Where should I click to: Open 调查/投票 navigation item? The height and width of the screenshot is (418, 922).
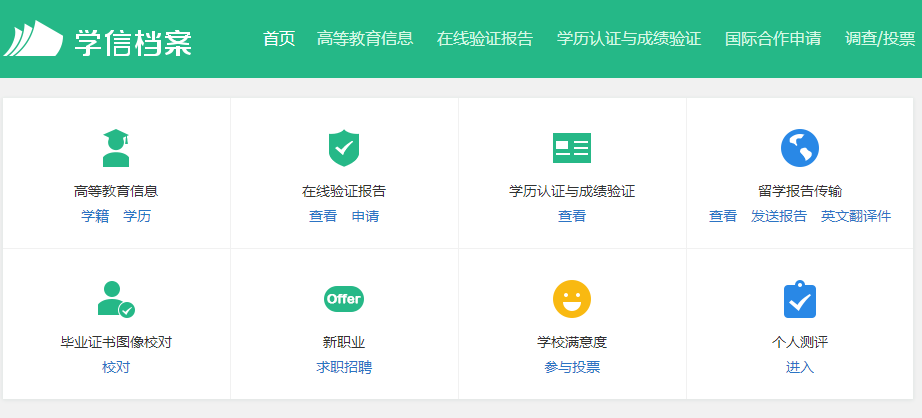879,39
